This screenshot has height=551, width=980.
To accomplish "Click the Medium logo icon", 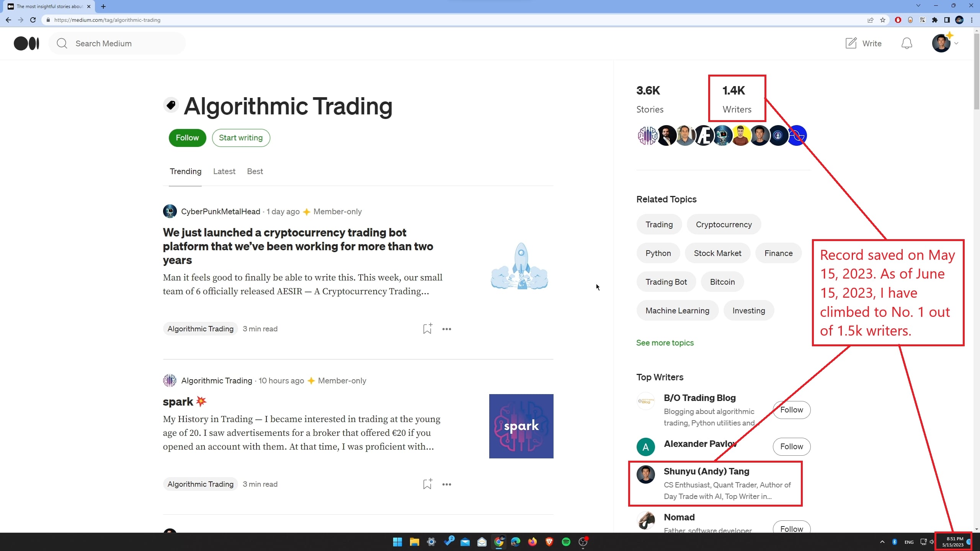I will click(x=26, y=44).
